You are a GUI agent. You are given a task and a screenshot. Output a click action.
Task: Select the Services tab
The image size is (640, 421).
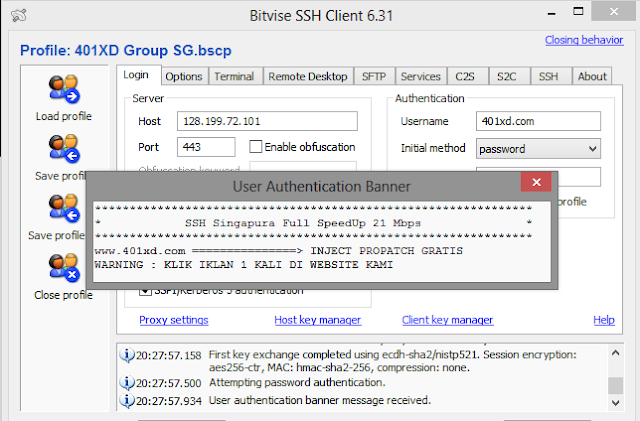(x=420, y=76)
